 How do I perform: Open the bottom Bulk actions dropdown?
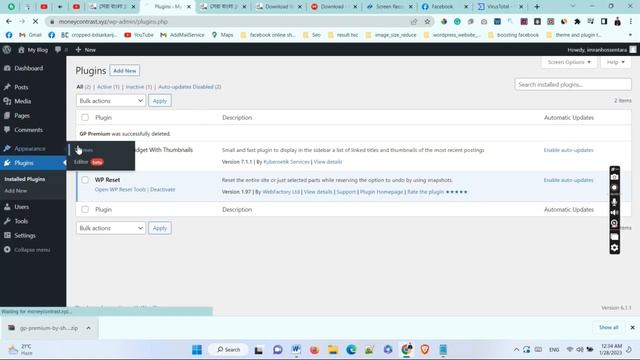111,228
